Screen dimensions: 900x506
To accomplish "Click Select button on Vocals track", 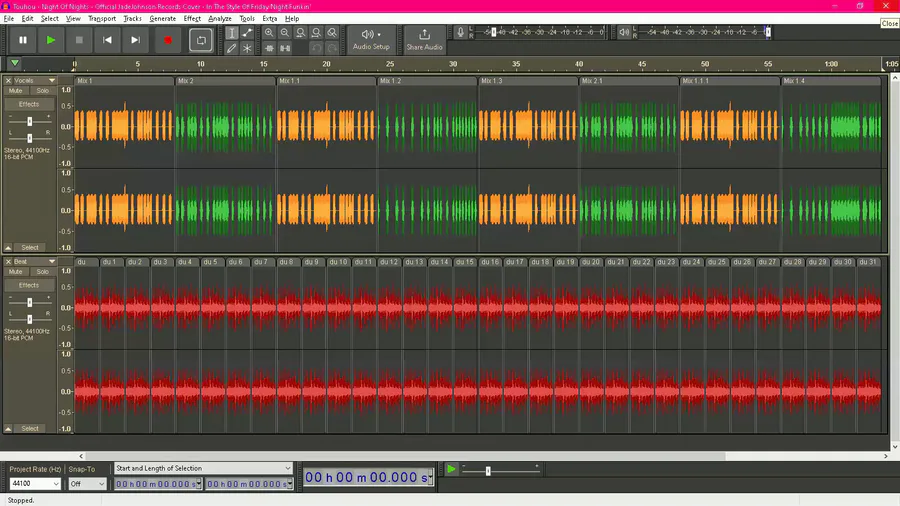I will pyautogui.click(x=30, y=248).
